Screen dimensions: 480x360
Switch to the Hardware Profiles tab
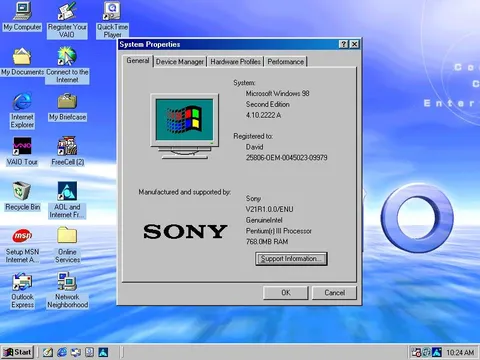pos(235,62)
